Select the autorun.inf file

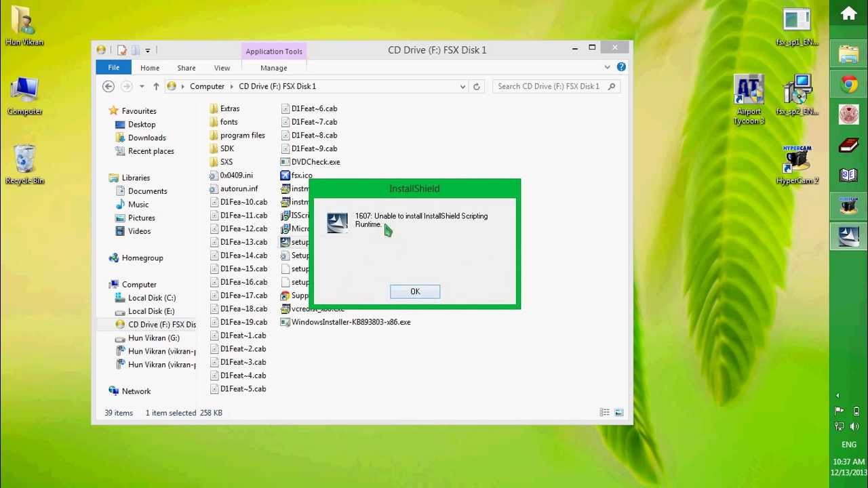coord(239,188)
